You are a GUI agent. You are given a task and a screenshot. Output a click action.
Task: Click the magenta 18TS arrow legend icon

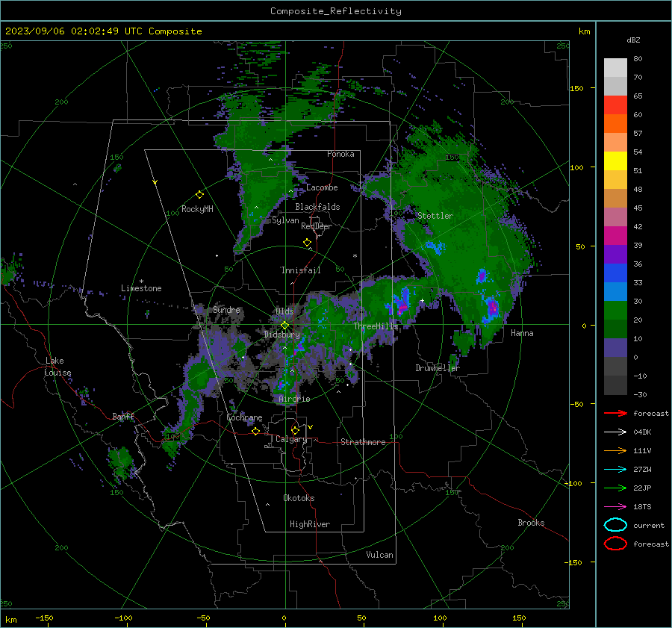(x=615, y=507)
